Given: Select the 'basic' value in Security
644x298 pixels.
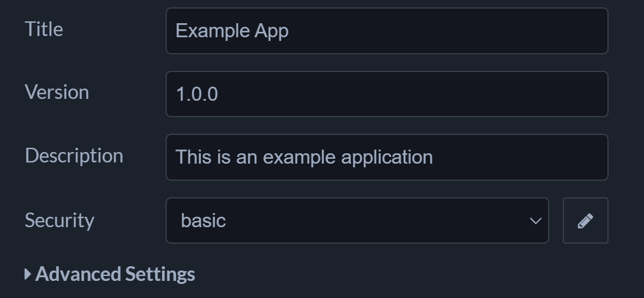Looking at the screenshot, I should tap(203, 220).
